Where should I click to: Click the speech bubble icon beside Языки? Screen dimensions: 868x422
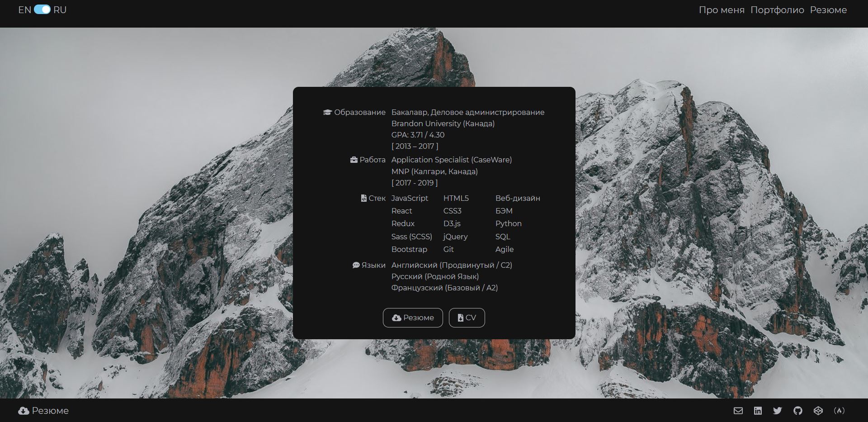click(356, 265)
